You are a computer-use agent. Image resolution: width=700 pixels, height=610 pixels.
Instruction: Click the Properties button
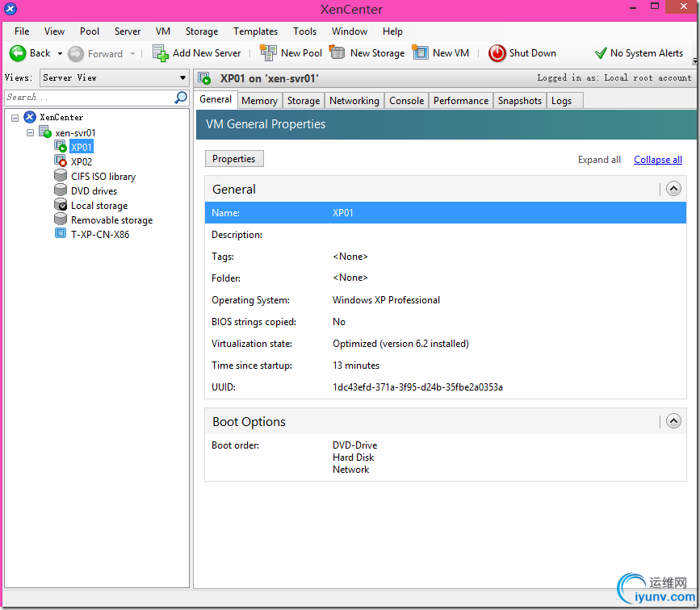tap(234, 159)
